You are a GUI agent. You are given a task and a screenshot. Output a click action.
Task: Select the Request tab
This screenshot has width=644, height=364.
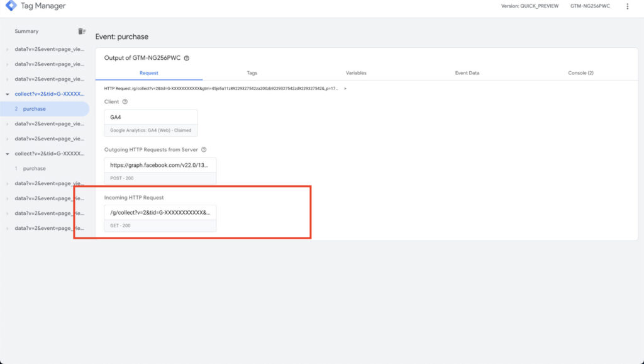click(x=149, y=73)
